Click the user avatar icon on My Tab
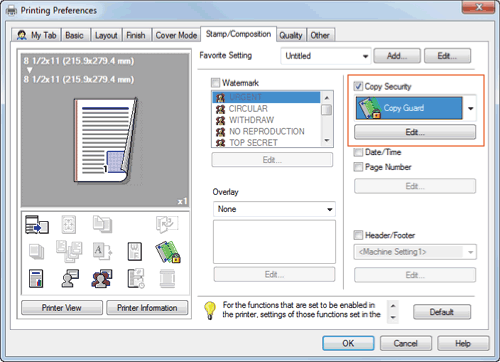The width and height of the screenshot is (500, 362). click(22, 35)
